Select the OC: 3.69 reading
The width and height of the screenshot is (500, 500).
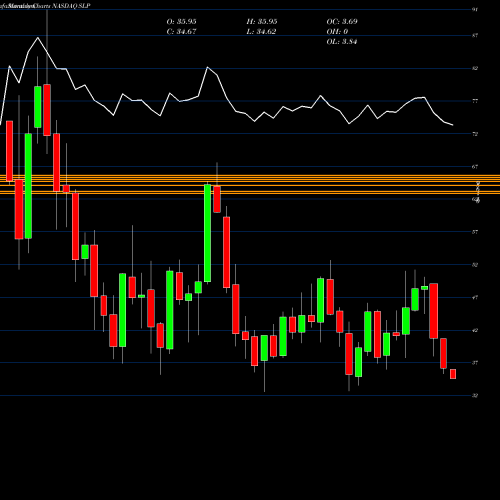[342, 22]
